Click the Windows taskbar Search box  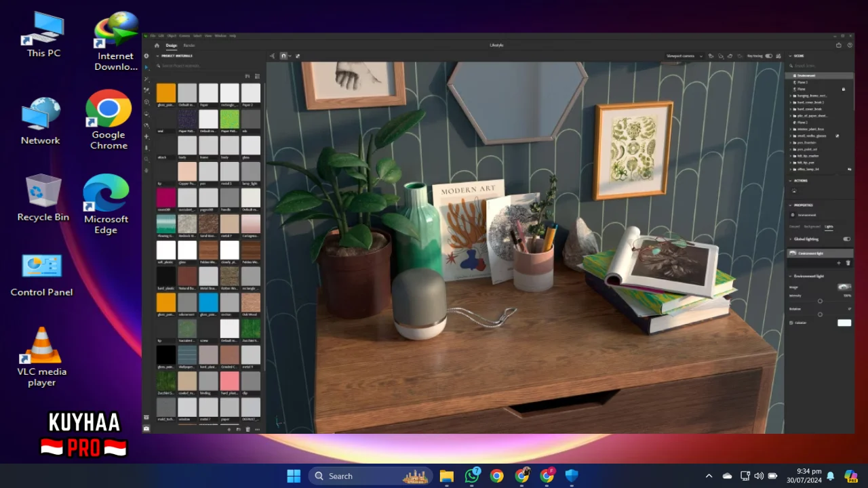pyautogui.click(x=372, y=476)
